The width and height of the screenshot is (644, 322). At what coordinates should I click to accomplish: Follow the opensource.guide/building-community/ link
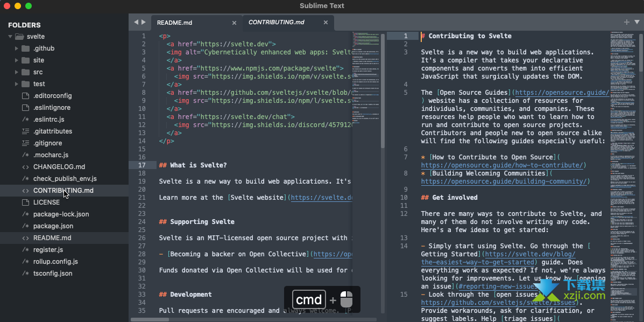(x=504, y=181)
